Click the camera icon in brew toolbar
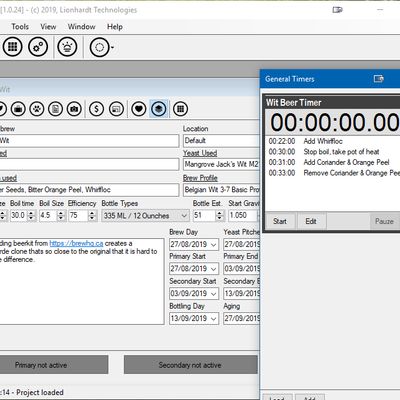The image size is (400, 400). [74, 109]
